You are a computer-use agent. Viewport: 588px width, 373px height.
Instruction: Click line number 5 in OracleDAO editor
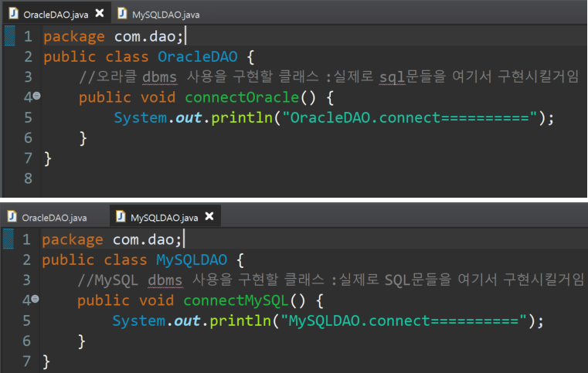tap(28, 117)
